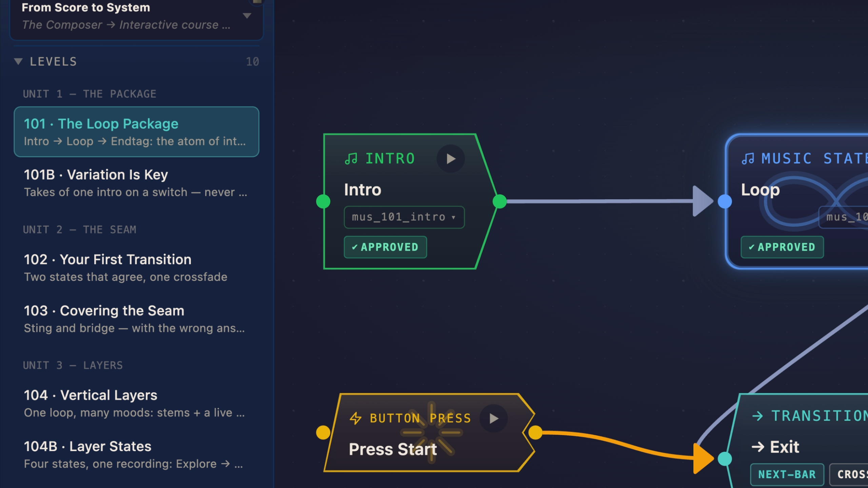The height and width of the screenshot is (488, 868).
Task: Click the Approved badge on Intro node
Action: (385, 247)
